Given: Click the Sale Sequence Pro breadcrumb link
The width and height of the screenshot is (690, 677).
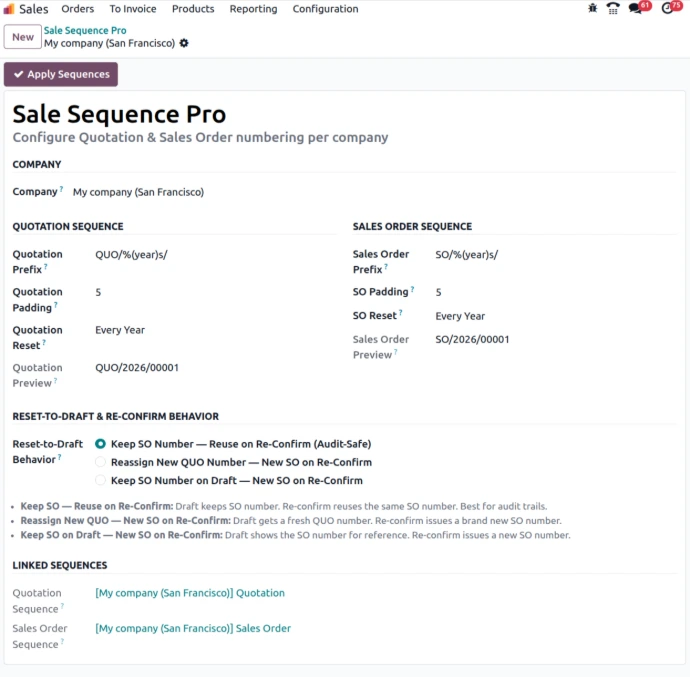Looking at the screenshot, I should point(85,31).
